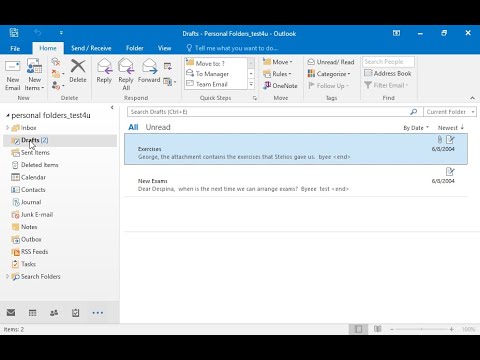Switch to Calendar navigation icon
Screen dimensions: 480x360
click(x=32, y=313)
